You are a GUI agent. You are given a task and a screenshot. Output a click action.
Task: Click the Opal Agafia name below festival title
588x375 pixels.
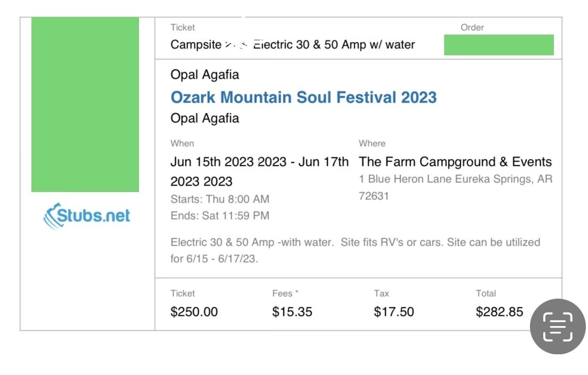tap(205, 118)
